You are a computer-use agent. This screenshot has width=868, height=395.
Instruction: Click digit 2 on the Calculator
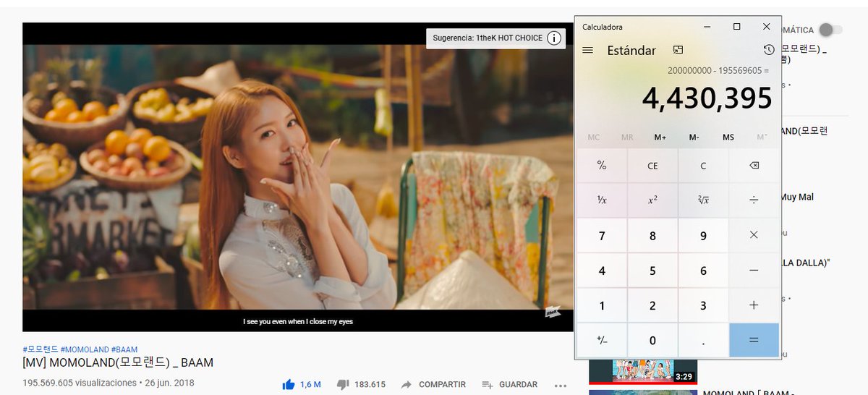(652, 305)
